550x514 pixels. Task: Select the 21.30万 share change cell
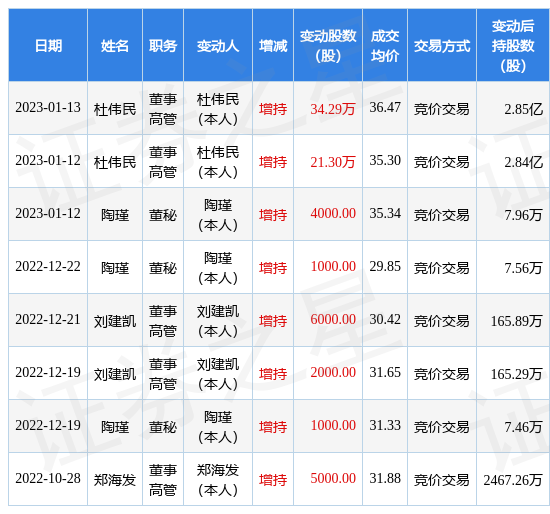(328, 161)
